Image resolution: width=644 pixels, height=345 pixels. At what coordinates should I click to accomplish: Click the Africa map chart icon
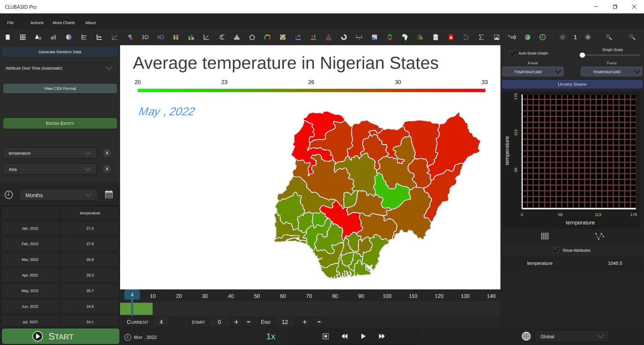(405, 37)
